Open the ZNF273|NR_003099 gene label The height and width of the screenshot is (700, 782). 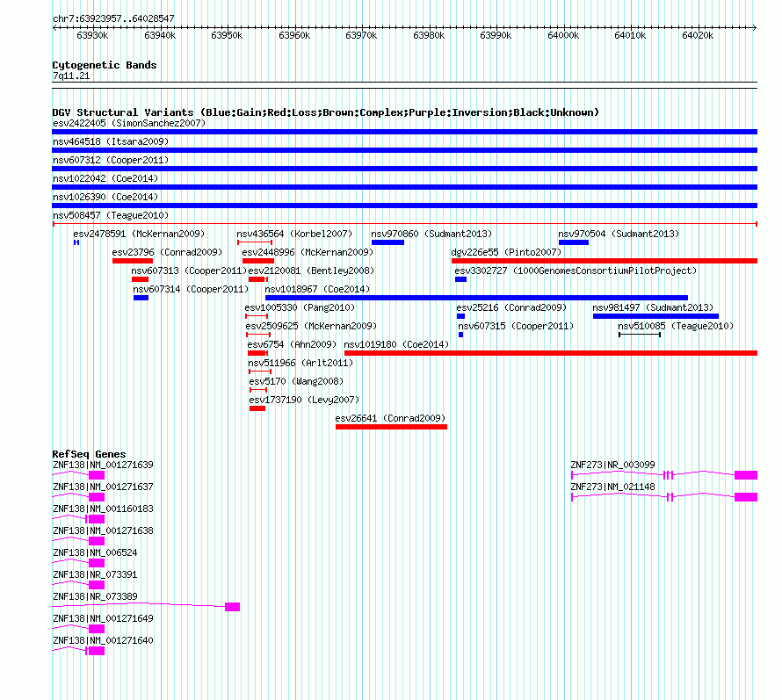pyautogui.click(x=613, y=465)
